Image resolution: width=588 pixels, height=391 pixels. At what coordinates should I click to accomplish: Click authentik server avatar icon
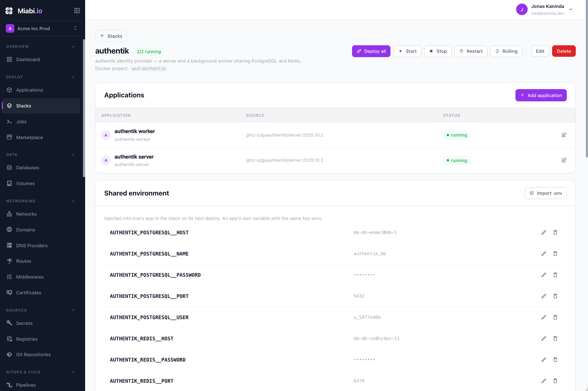coord(106,160)
